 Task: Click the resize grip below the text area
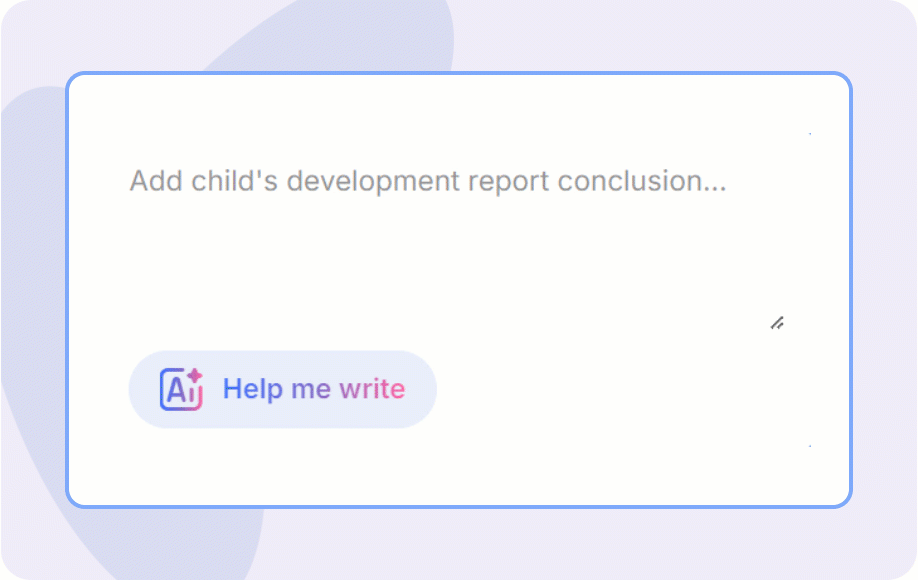click(x=778, y=322)
